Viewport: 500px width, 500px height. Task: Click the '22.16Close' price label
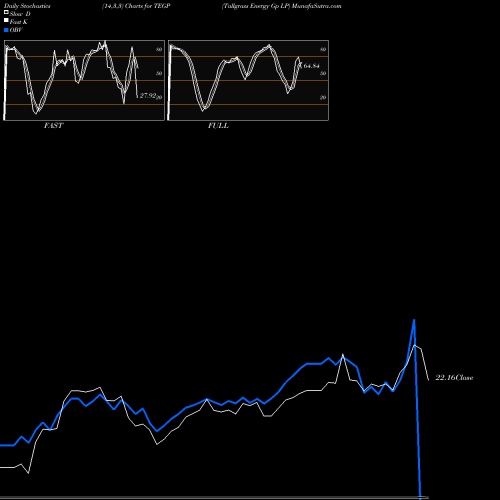454,378
